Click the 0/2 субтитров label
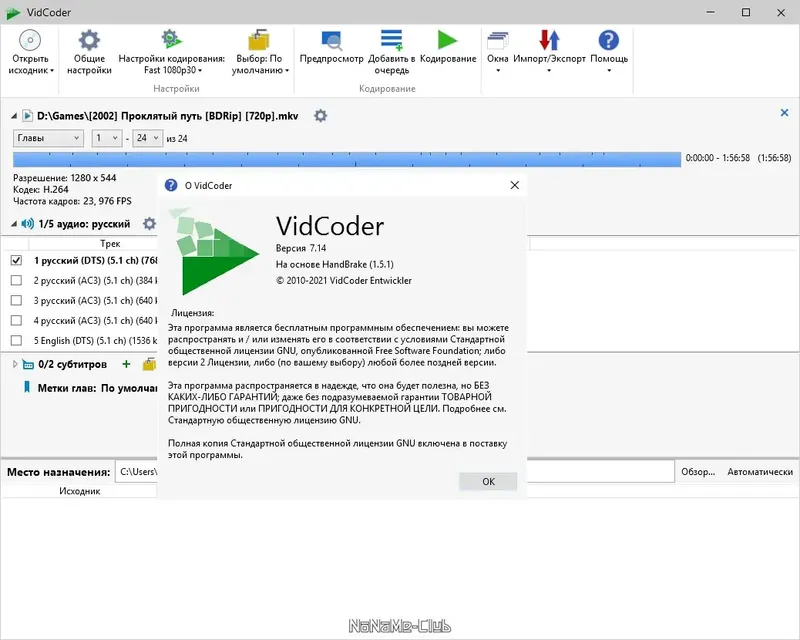This screenshot has width=800, height=640. click(72, 364)
